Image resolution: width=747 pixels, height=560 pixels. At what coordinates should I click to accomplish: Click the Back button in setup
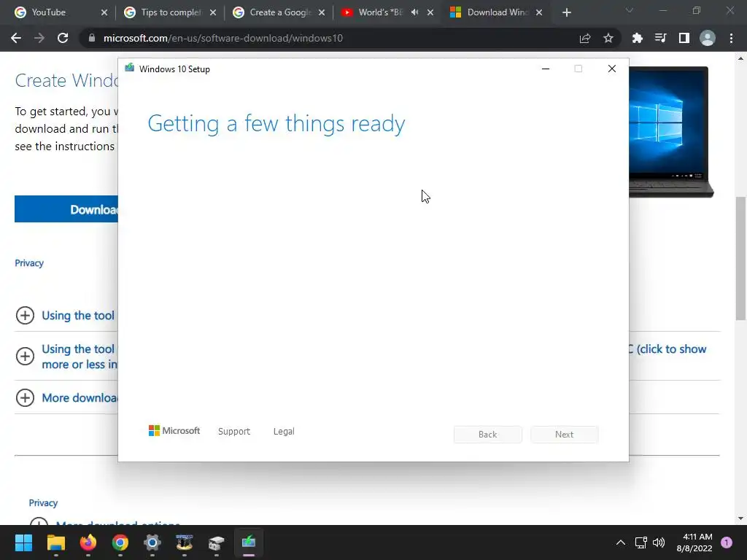[x=487, y=435]
